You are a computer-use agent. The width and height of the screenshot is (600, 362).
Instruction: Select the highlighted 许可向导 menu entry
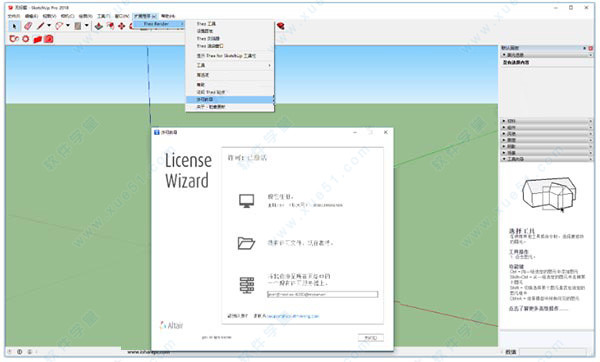click(x=230, y=99)
